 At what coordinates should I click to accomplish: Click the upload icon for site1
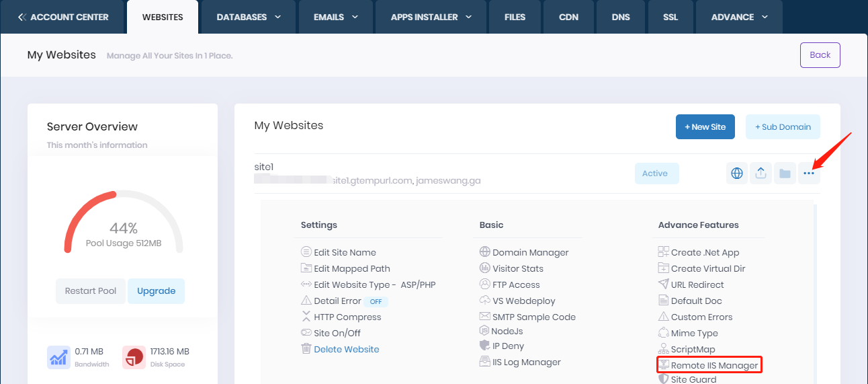(761, 174)
